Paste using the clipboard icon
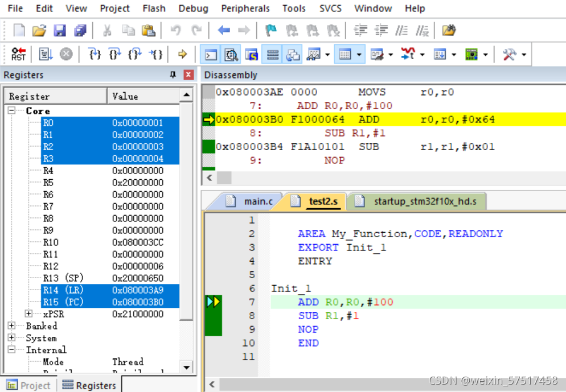Image resolution: width=566 pixels, height=392 pixels. pyautogui.click(x=149, y=31)
